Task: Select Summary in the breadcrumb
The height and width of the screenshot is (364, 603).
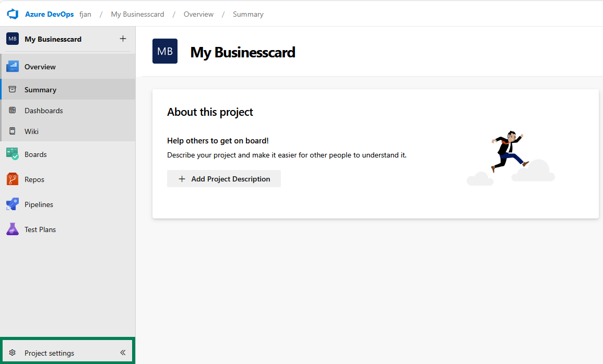Action: click(x=248, y=14)
